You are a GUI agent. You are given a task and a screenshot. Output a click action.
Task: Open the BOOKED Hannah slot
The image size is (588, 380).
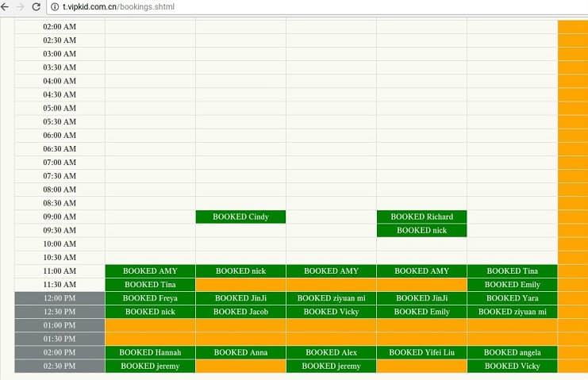pos(150,352)
